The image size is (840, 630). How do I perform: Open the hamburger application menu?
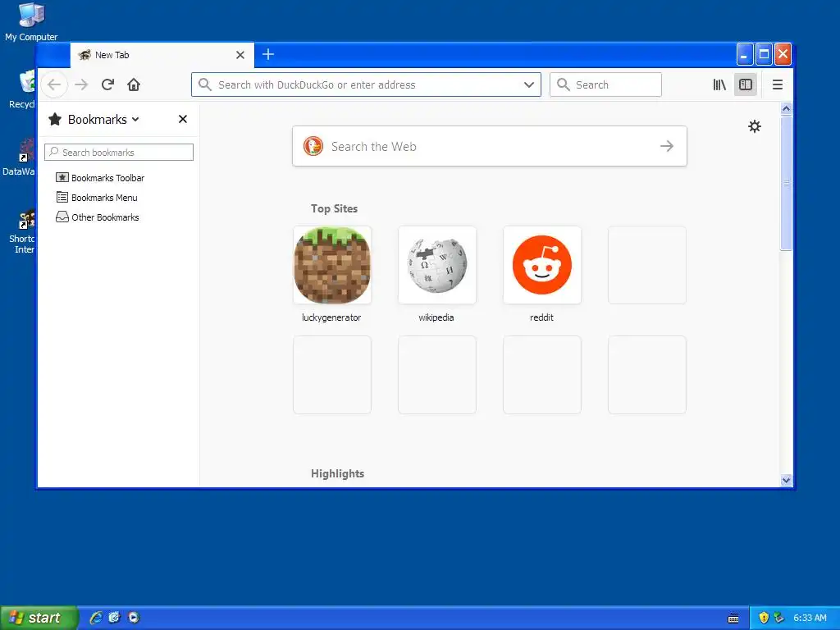click(x=778, y=84)
